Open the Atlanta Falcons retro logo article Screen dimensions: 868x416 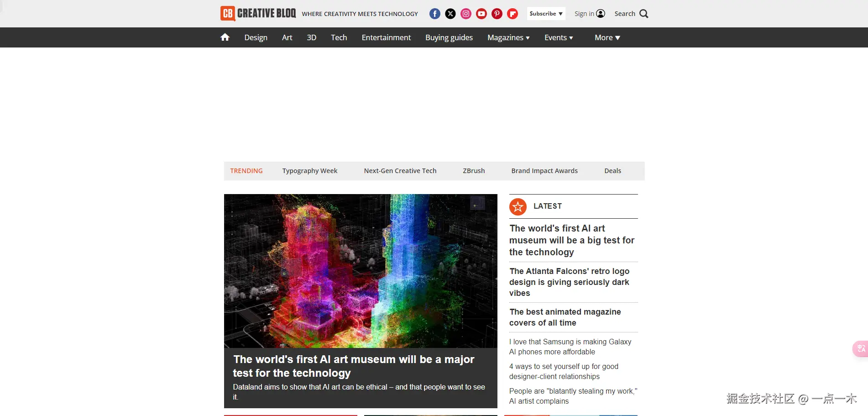pyautogui.click(x=569, y=282)
